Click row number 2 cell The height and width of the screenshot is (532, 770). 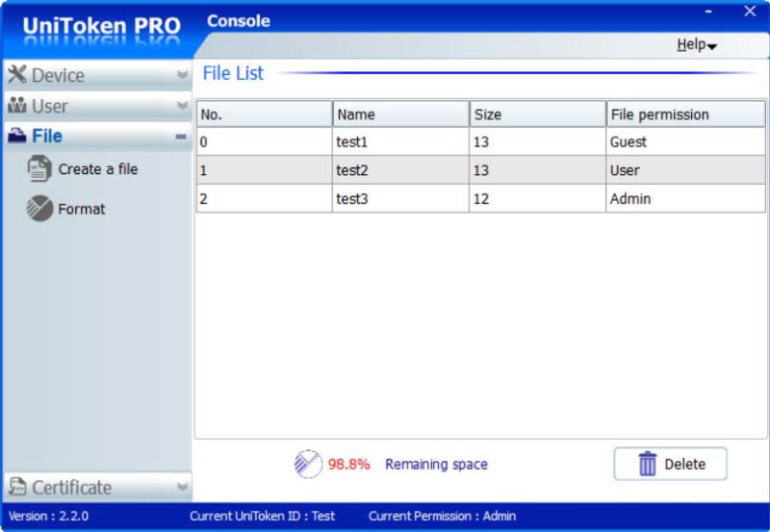click(x=264, y=199)
